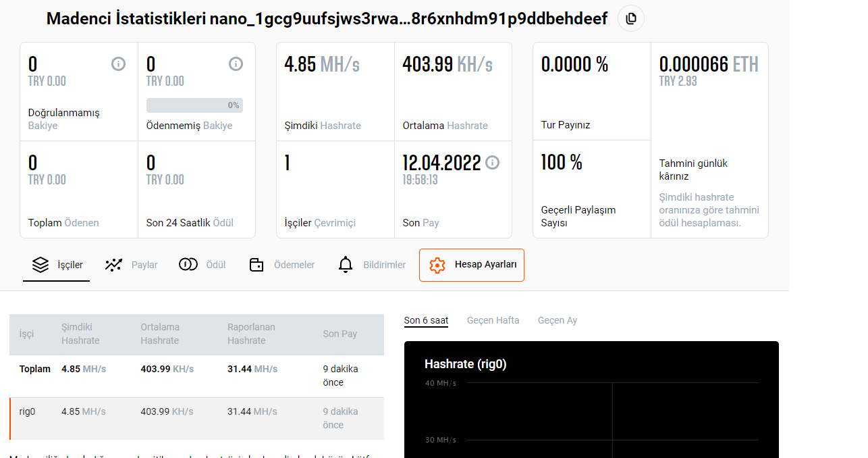
Task: Click the unpaid balance 0% progress bar
Action: tap(194, 105)
